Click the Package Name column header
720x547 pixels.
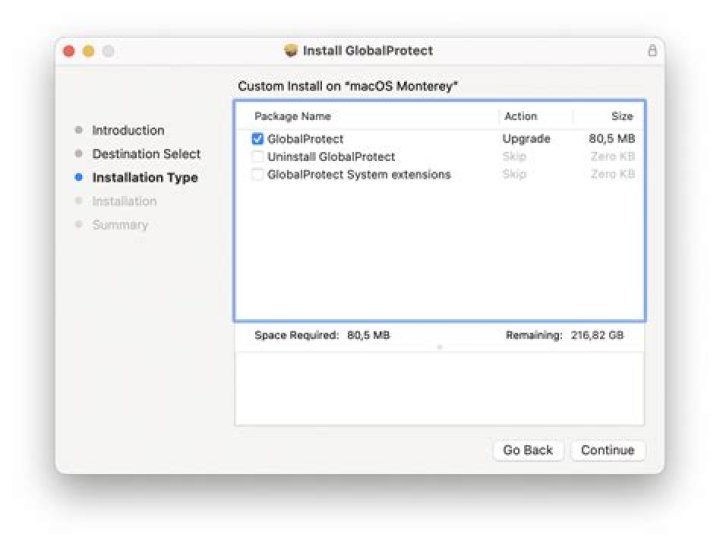click(292, 116)
